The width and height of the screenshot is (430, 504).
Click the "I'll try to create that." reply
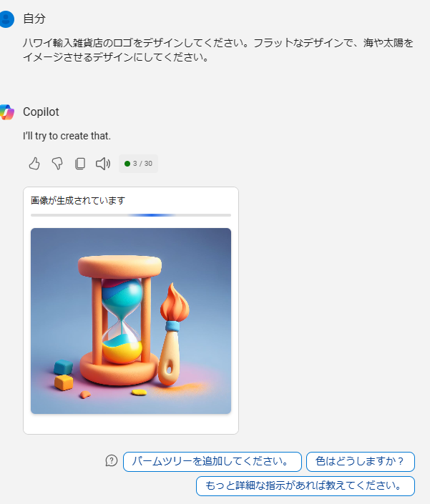(67, 136)
